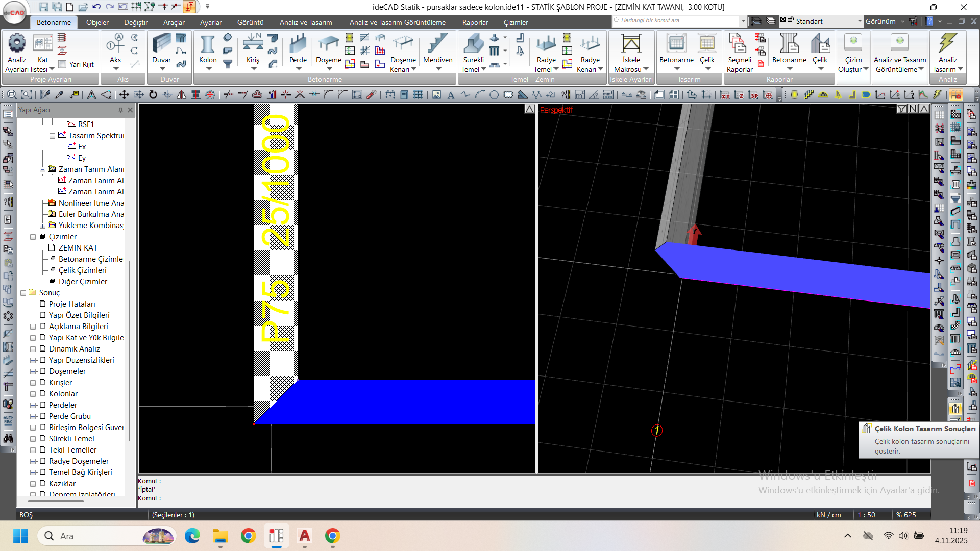
Task: Open Chrome from the Windows taskbar
Action: coord(249,536)
